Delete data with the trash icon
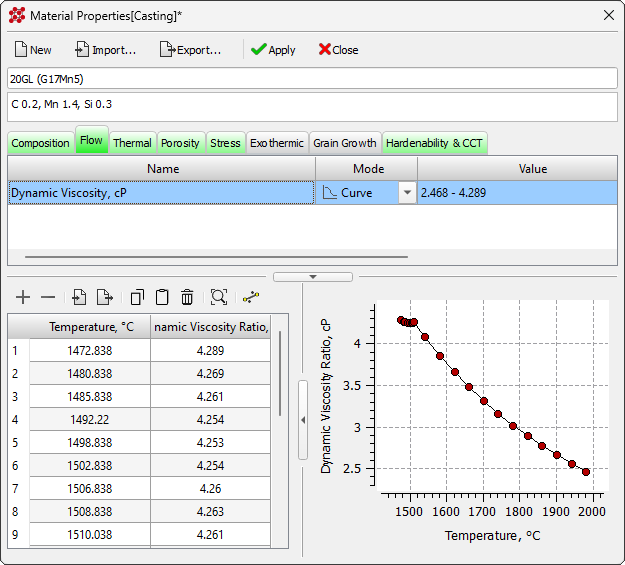The width and height of the screenshot is (625, 565). click(187, 297)
